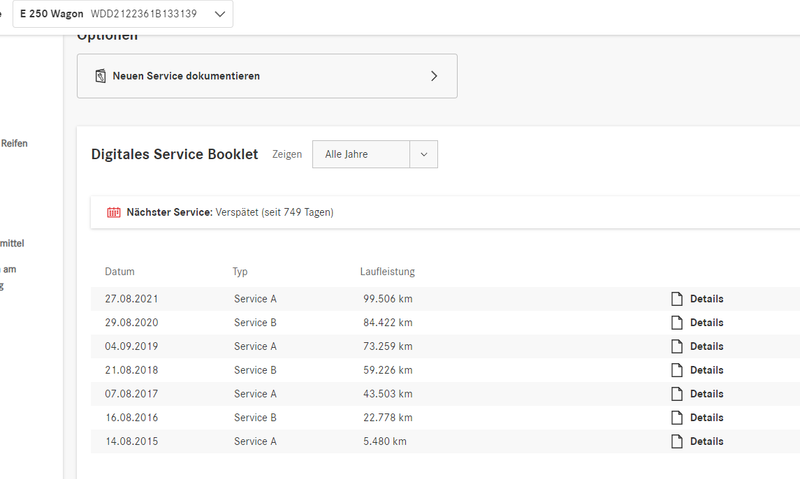Select the 59.226 km mileage cell

click(388, 370)
